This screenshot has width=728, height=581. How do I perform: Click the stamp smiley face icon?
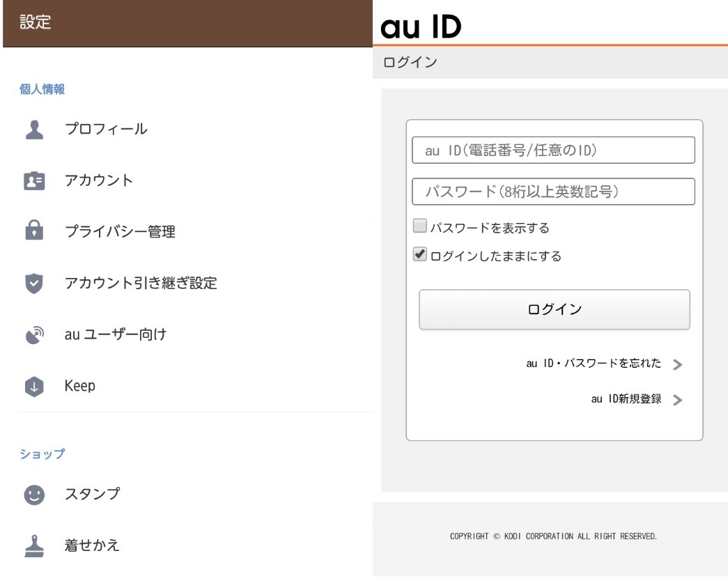pyautogui.click(x=34, y=495)
